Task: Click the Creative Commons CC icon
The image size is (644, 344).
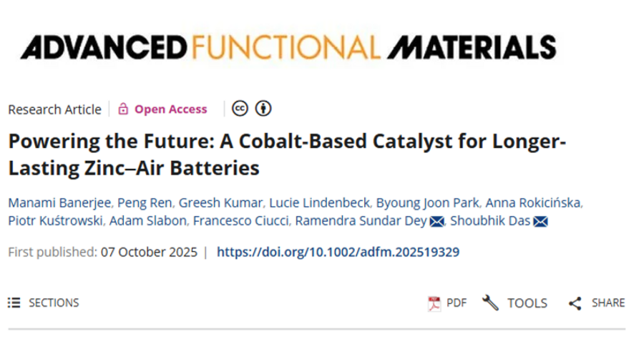Action: (x=240, y=109)
